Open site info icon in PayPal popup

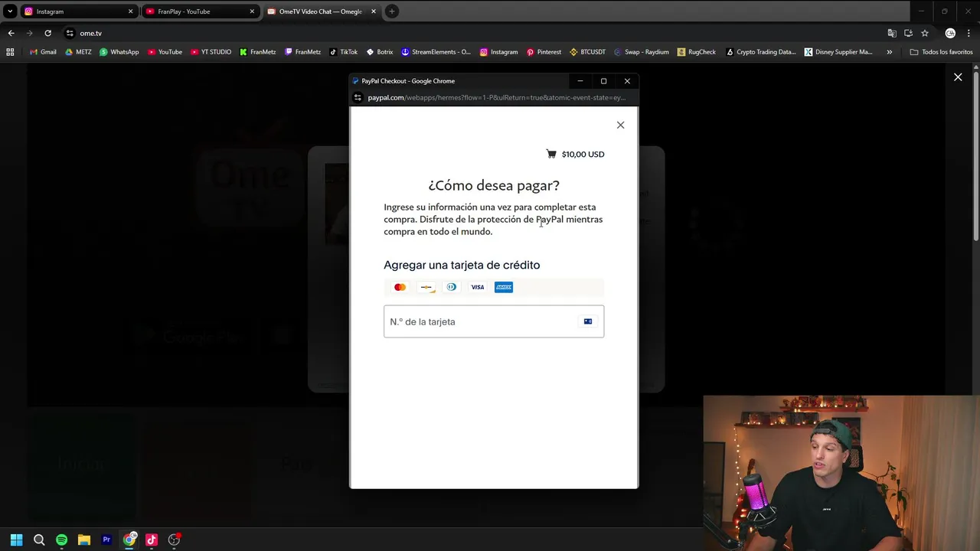(x=358, y=97)
